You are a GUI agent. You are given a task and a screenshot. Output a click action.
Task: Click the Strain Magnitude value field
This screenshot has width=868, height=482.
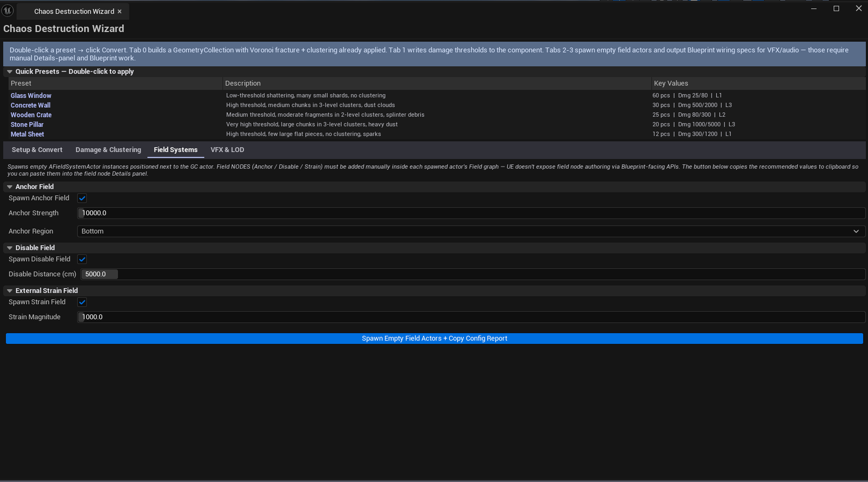(x=471, y=317)
